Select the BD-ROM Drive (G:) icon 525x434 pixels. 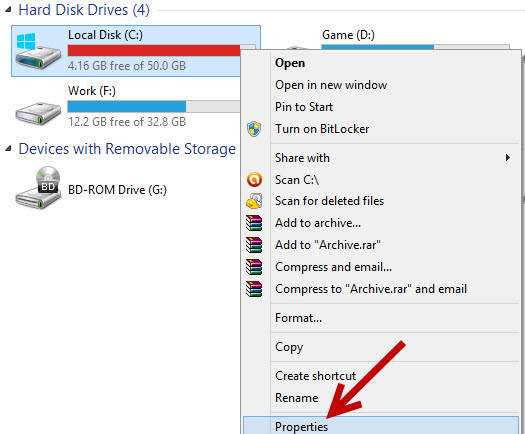(x=38, y=188)
